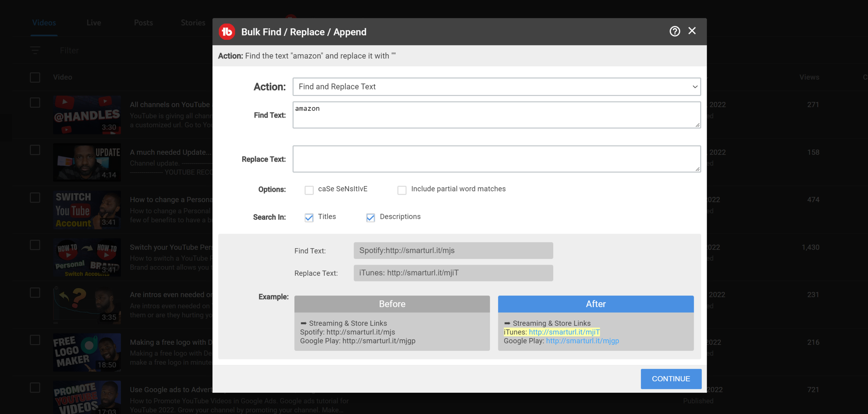This screenshot has height=414, width=868.
Task: Select the Before example header
Action: click(392, 304)
